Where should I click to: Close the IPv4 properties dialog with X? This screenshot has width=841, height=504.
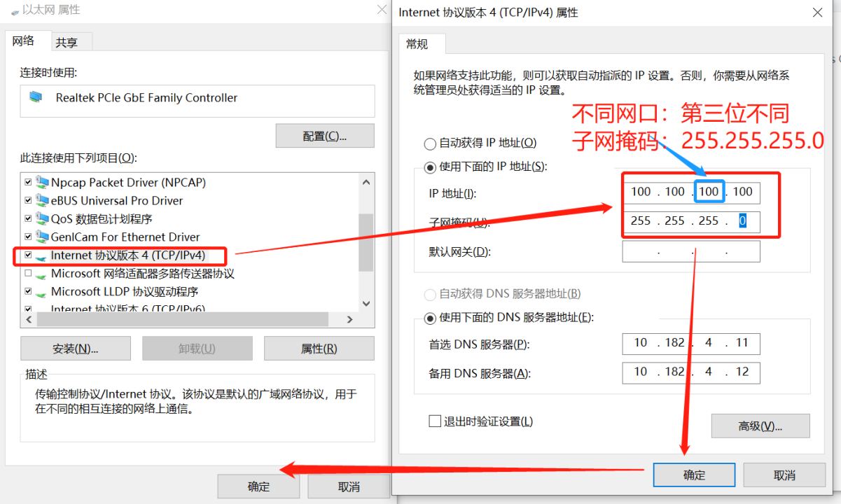point(817,12)
